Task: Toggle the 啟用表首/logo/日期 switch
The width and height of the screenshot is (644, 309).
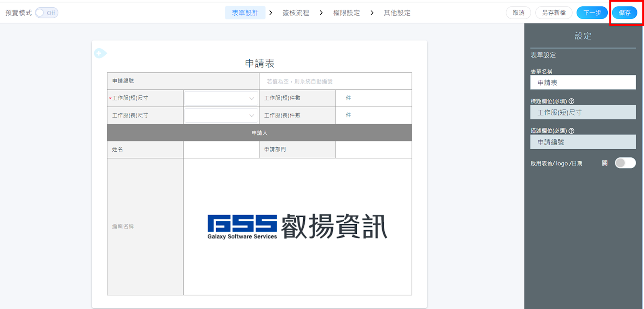Action: 625,163
